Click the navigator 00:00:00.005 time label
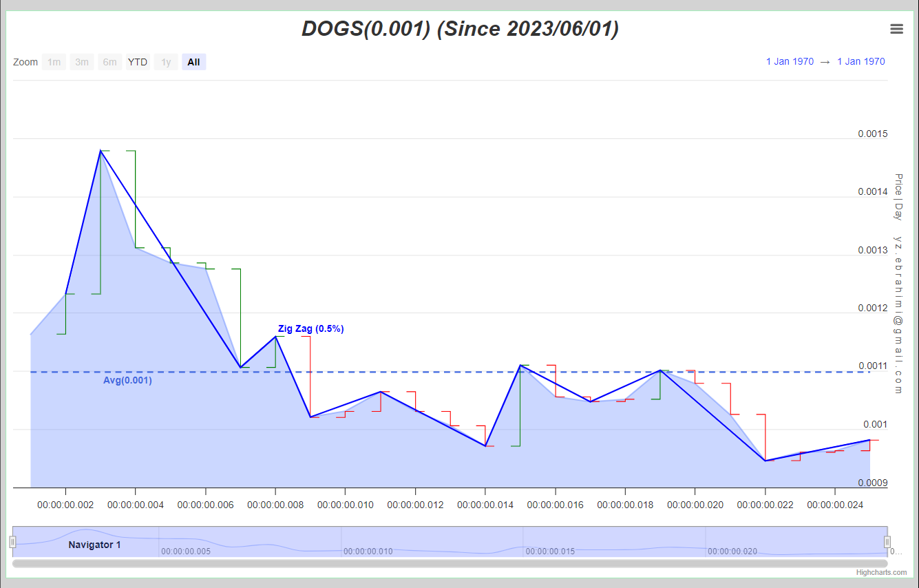 pyautogui.click(x=186, y=552)
